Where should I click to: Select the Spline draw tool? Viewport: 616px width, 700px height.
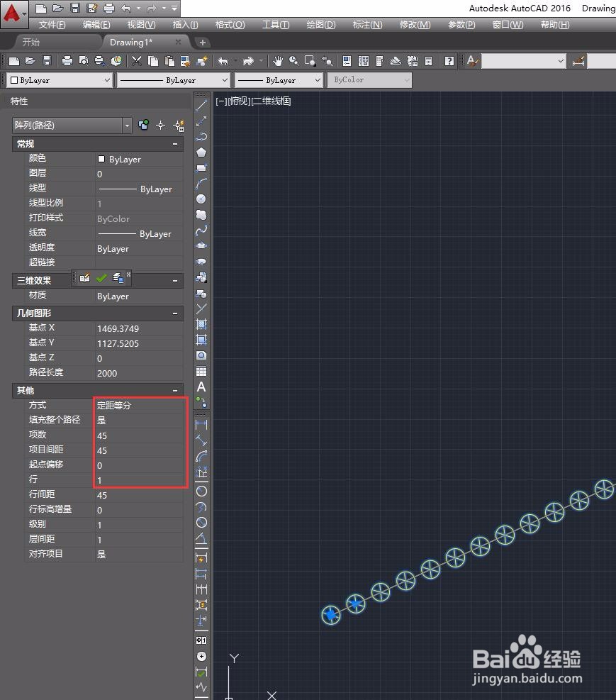coord(201,230)
